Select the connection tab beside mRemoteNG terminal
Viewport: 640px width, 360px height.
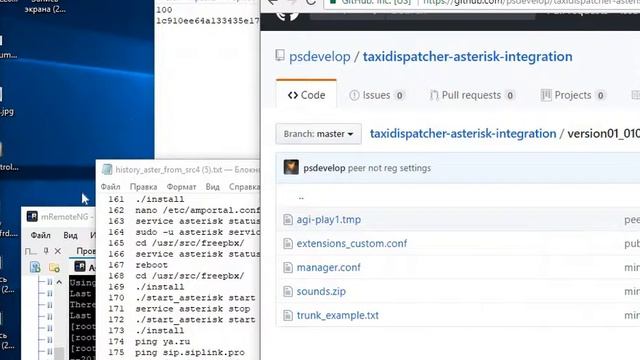84,267
